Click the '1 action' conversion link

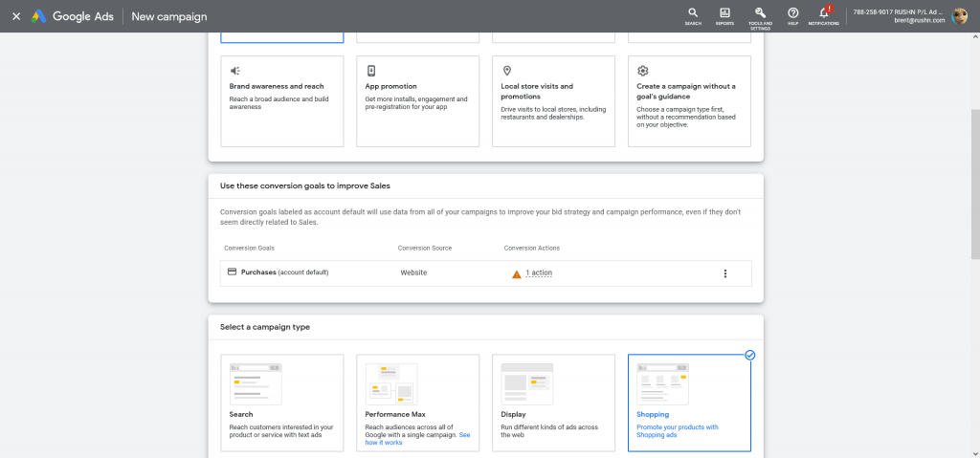[x=539, y=273]
